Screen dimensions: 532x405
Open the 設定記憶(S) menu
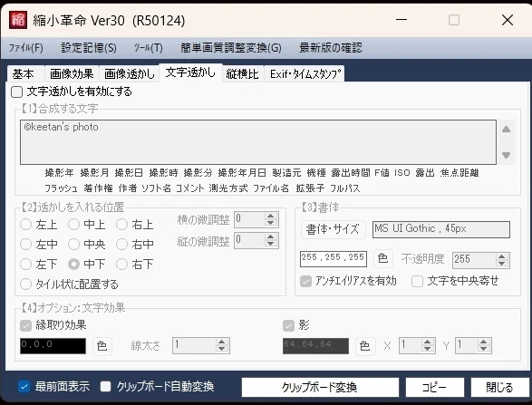pyautogui.click(x=89, y=48)
